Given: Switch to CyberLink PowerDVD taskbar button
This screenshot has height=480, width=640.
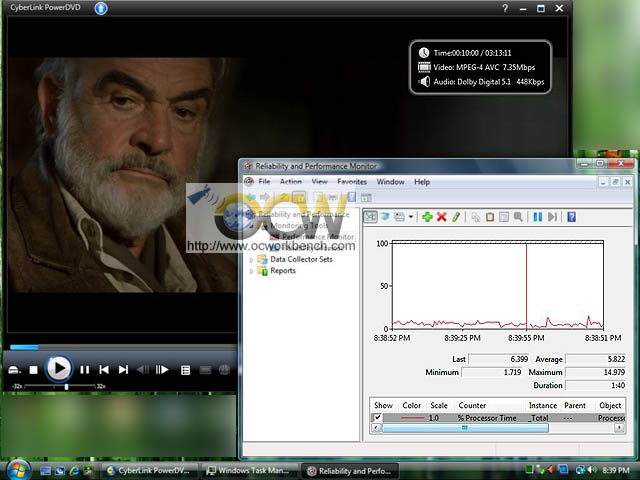Looking at the screenshot, I should (149, 471).
